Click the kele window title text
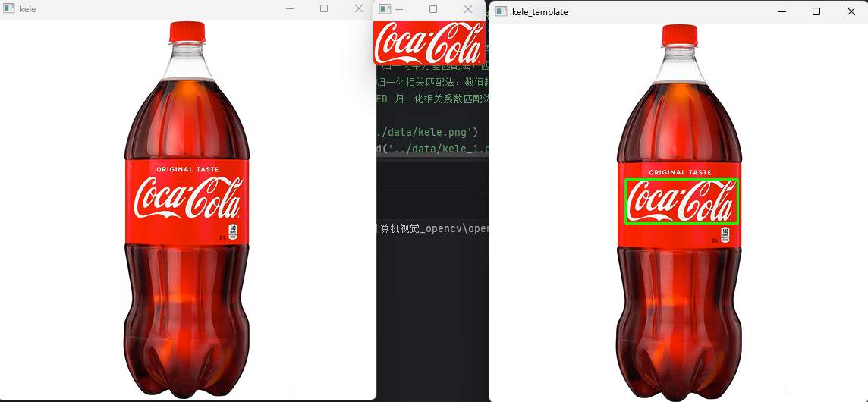Image resolution: width=868 pixels, height=402 pixels. pos(27,9)
